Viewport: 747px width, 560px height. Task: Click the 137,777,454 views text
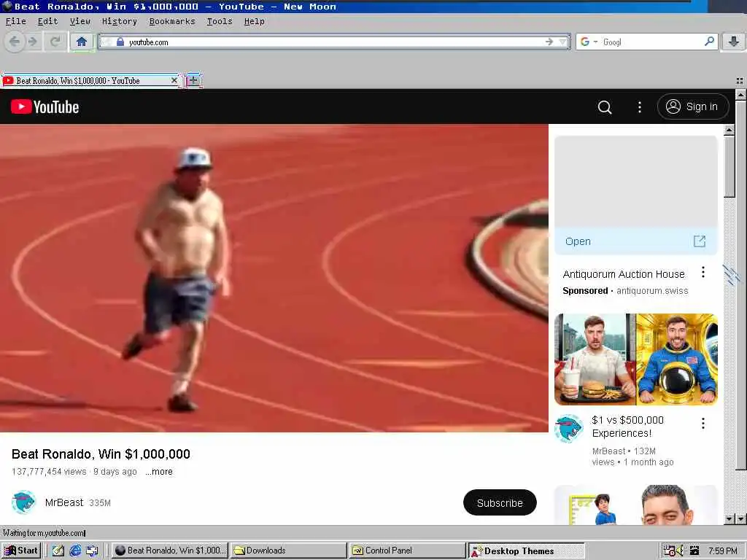coord(49,472)
